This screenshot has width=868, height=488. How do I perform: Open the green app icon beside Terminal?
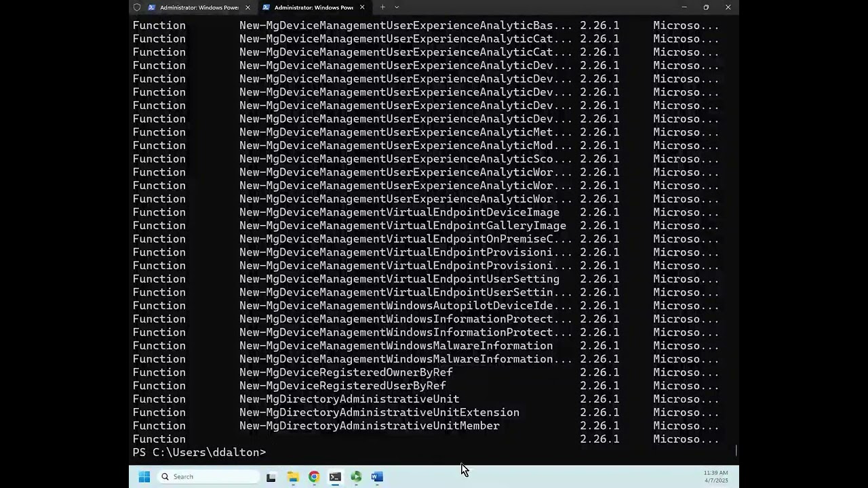(356, 477)
